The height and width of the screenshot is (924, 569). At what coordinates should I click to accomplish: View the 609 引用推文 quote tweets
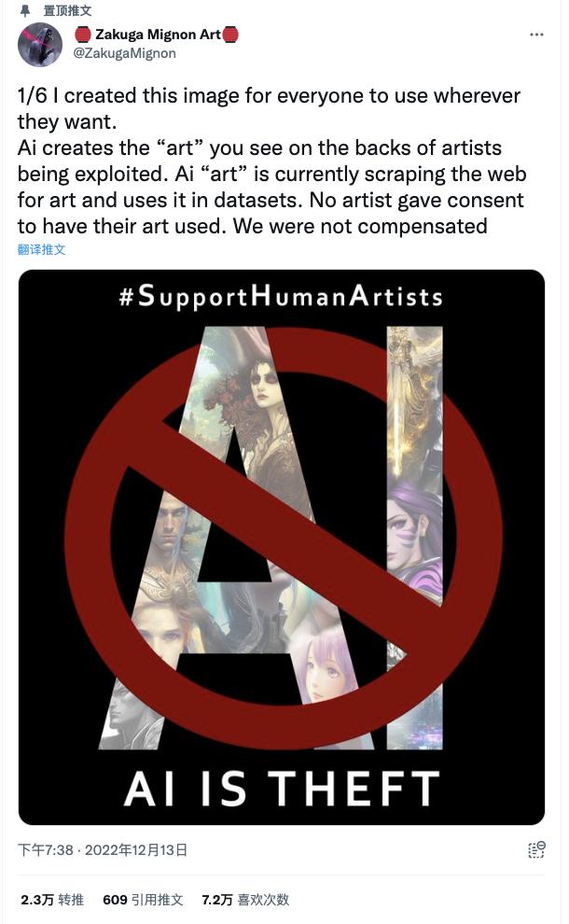coord(143,900)
